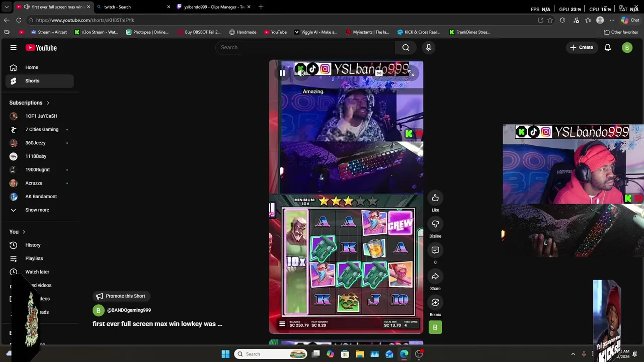644x362 pixels.
Task: Open a new browser tab
Action: [x=261, y=7]
